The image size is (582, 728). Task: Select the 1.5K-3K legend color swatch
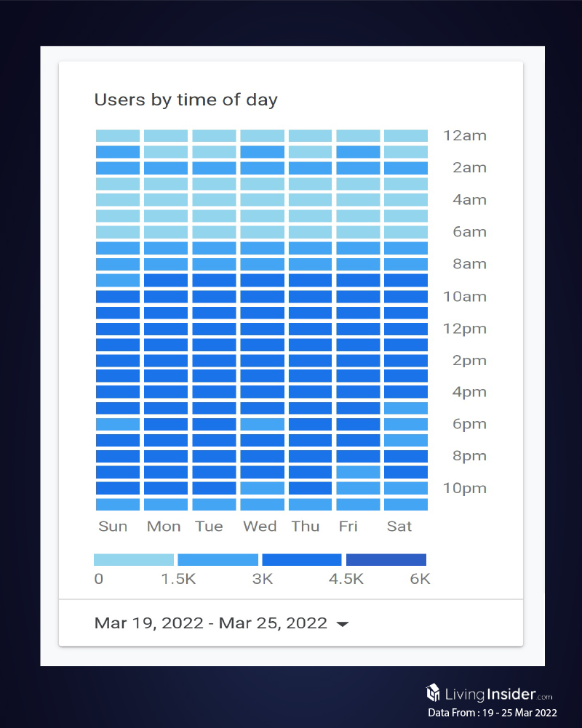(218, 559)
